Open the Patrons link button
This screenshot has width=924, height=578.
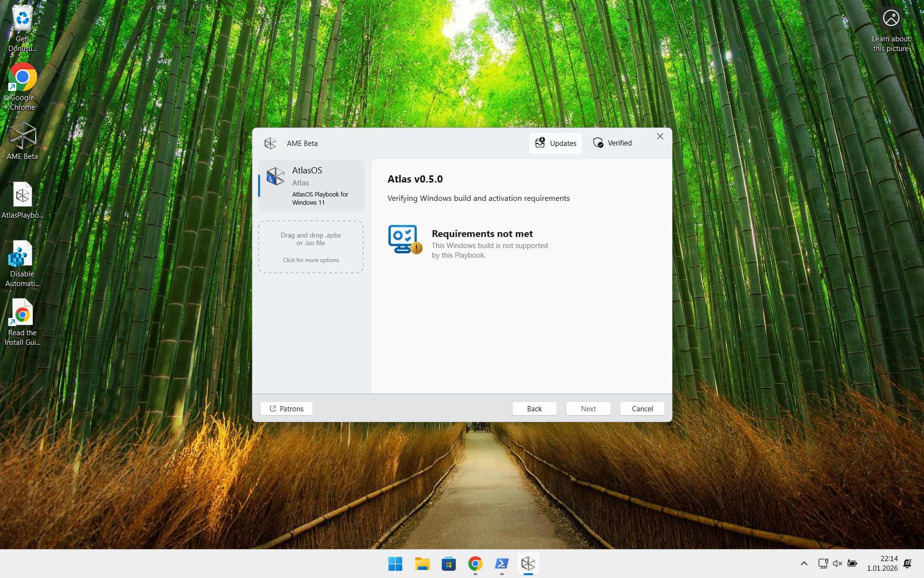pos(286,408)
